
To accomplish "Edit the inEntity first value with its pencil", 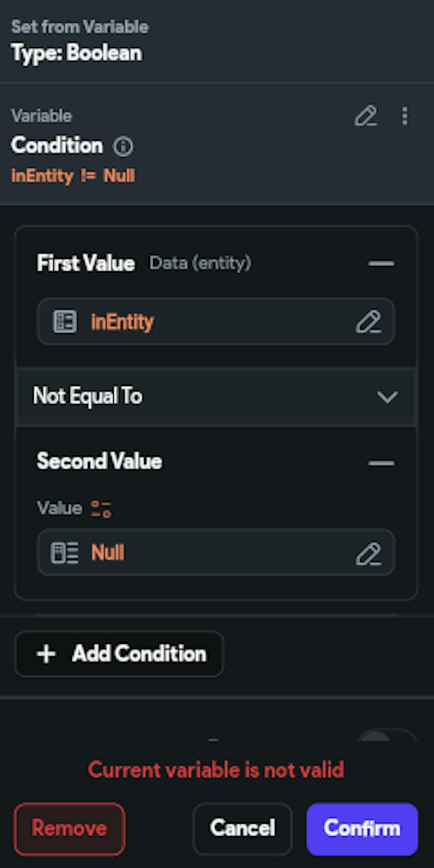I will (368, 322).
